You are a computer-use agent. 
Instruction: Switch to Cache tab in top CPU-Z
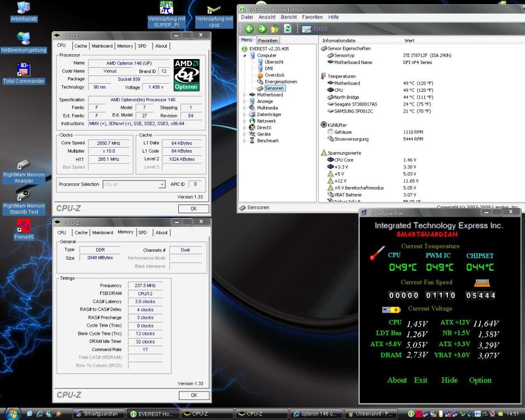coord(81,46)
